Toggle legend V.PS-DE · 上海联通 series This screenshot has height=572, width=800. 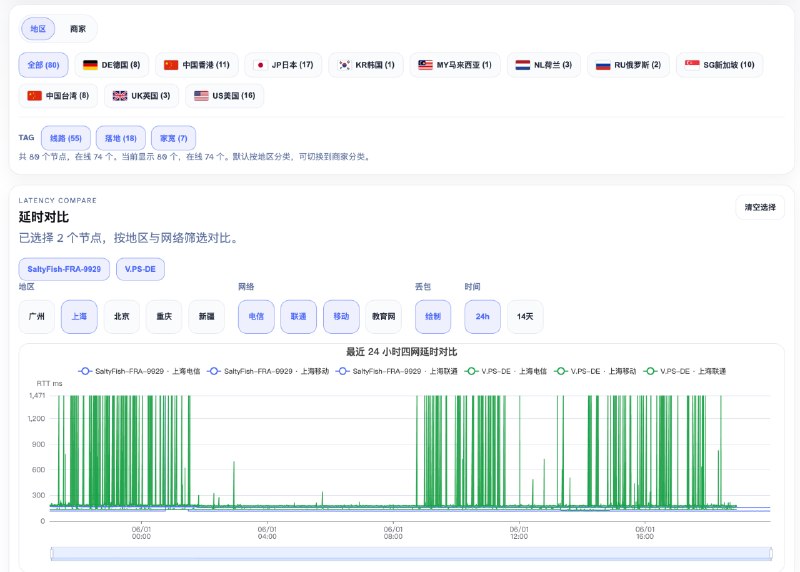pos(685,371)
